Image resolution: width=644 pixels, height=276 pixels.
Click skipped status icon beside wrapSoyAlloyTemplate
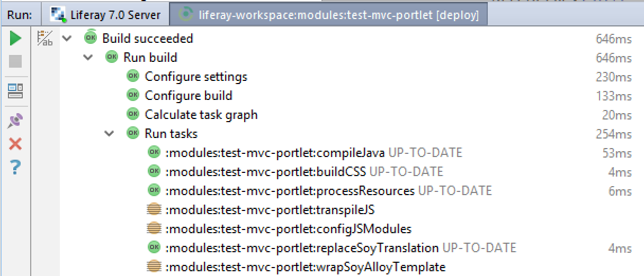(154, 267)
